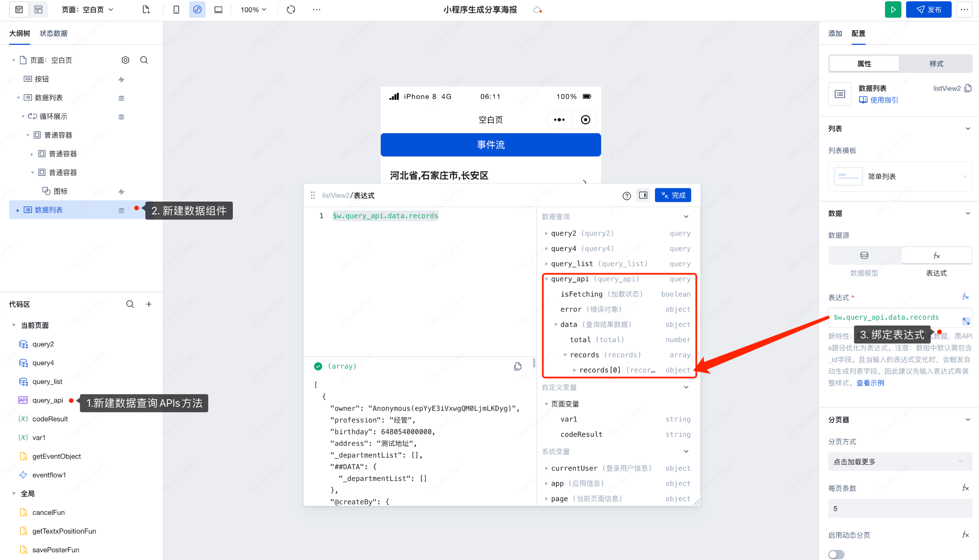Select expression as data source

(936, 255)
